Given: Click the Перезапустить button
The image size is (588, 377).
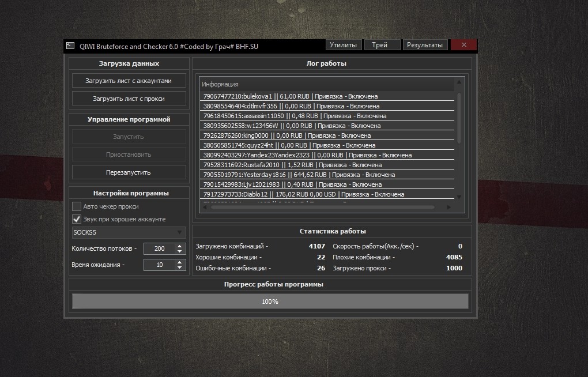Looking at the screenshot, I should click(129, 172).
